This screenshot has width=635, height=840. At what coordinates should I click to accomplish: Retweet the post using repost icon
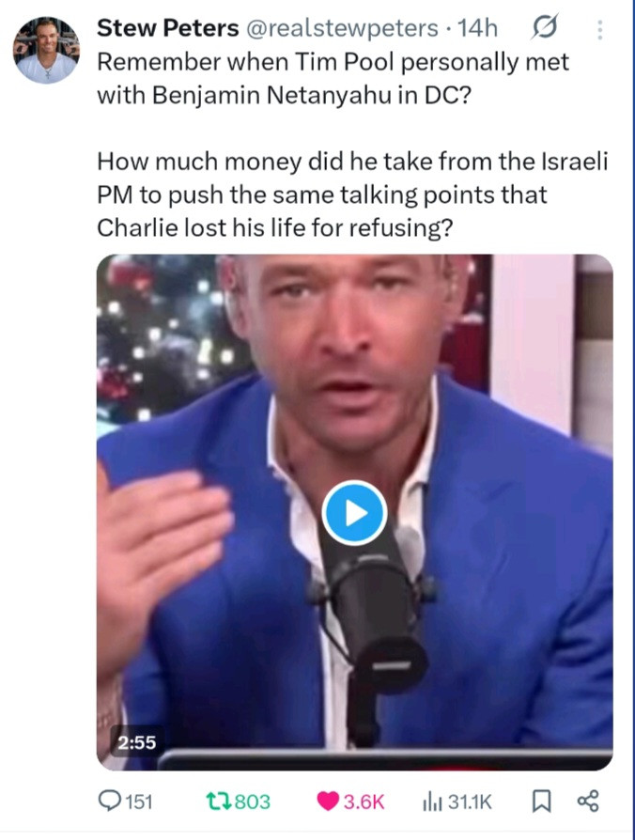click(219, 801)
